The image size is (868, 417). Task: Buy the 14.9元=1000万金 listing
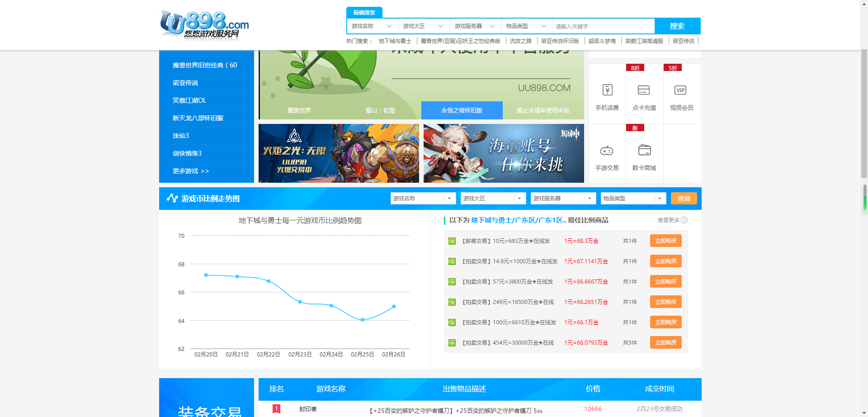(665, 261)
